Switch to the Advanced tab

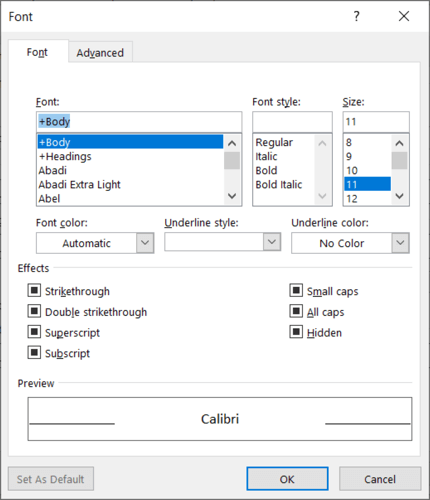100,52
